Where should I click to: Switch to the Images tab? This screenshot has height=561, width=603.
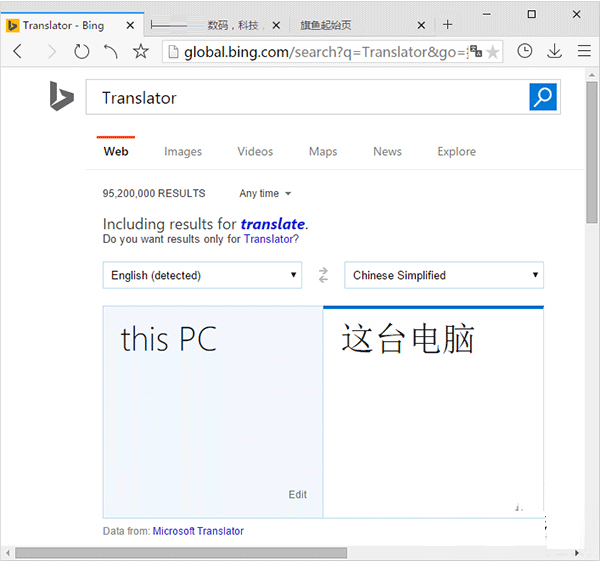pos(183,152)
